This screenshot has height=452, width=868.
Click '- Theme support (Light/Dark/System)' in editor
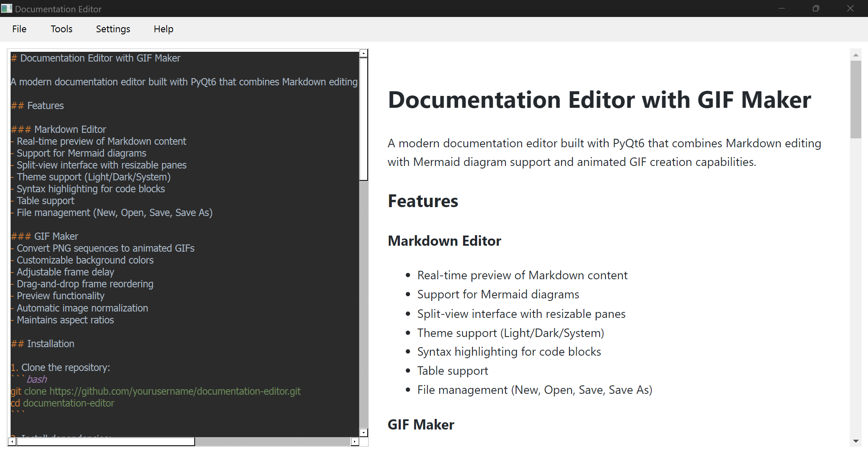pyautogui.click(x=91, y=177)
